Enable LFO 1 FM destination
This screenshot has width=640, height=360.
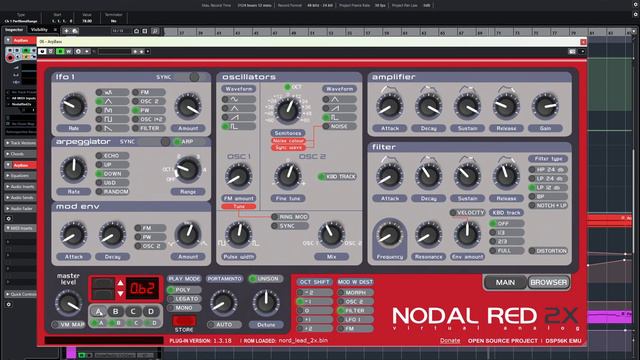coord(149,92)
